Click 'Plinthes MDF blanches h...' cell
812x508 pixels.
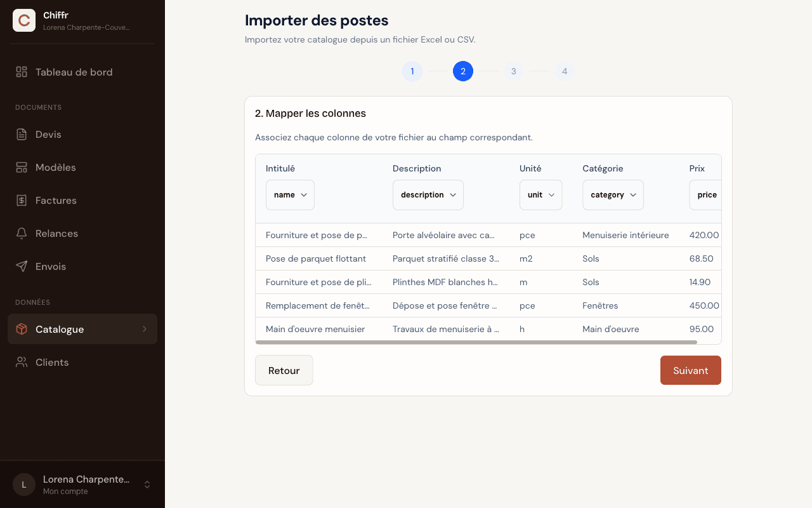click(445, 282)
